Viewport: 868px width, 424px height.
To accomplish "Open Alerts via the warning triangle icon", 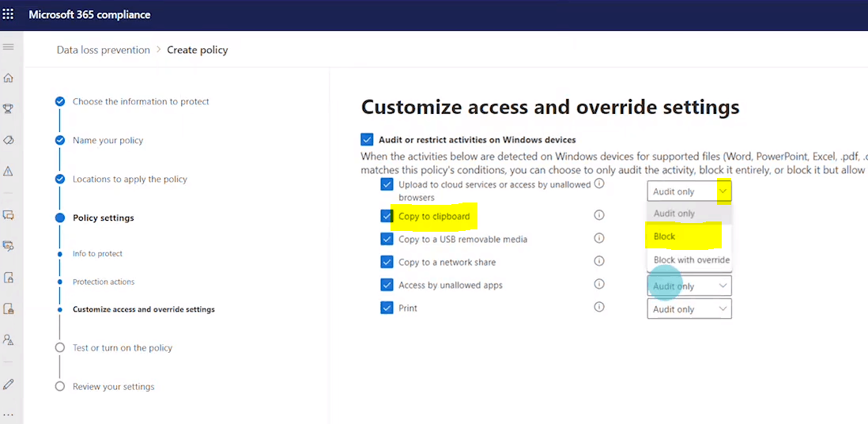I will (8, 172).
